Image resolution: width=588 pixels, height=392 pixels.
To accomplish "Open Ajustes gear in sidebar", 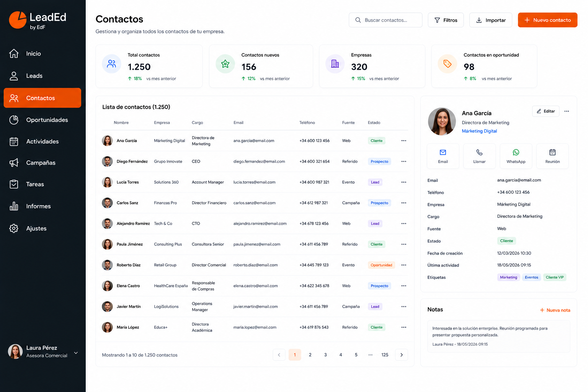I will coord(14,229).
